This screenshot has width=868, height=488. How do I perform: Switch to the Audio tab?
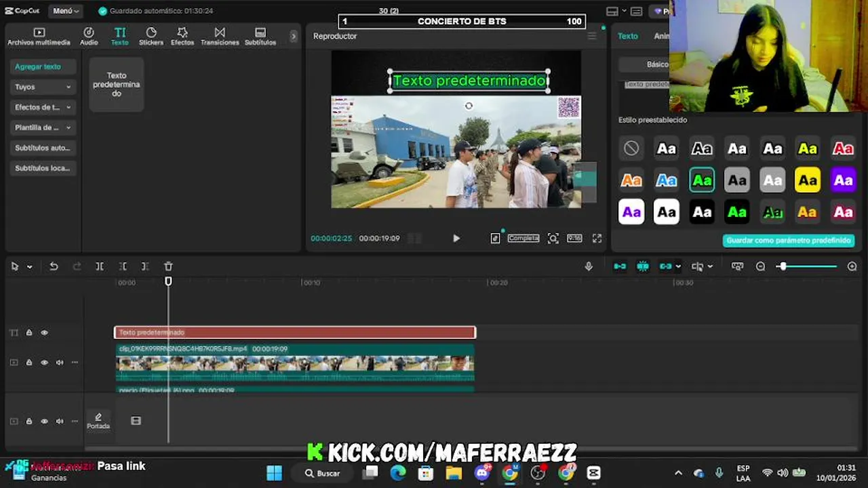click(89, 37)
